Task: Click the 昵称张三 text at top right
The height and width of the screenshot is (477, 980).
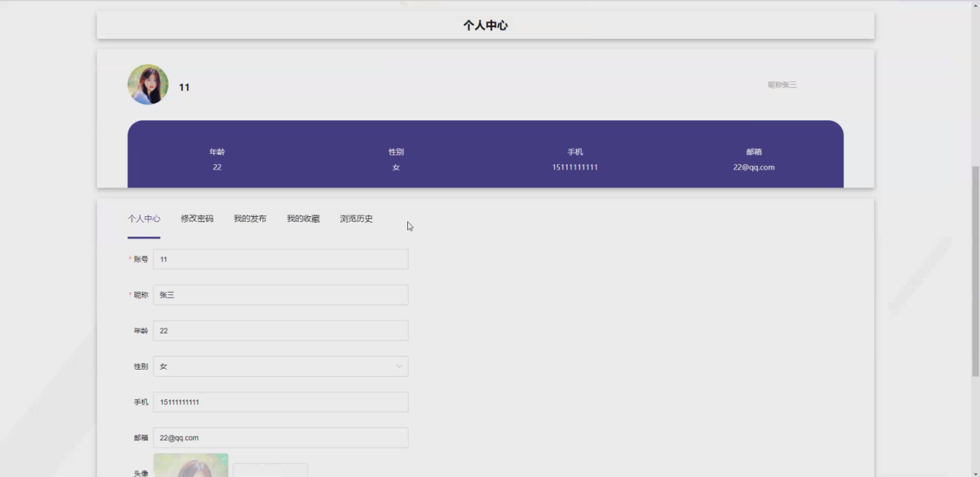Action: [782, 85]
